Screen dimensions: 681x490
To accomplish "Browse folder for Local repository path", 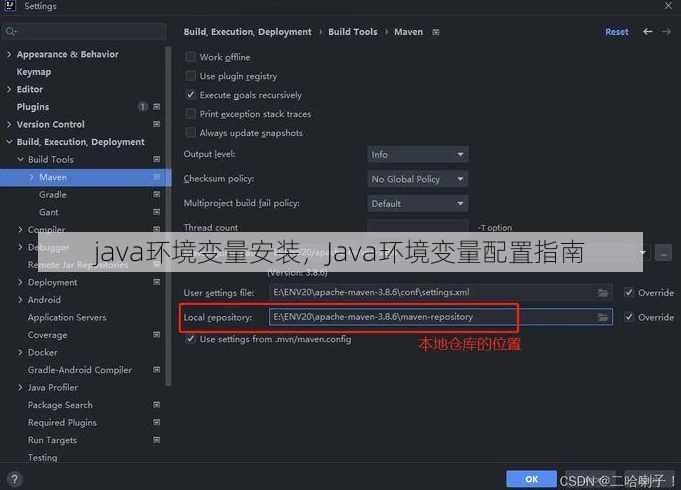I will [603, 317].
